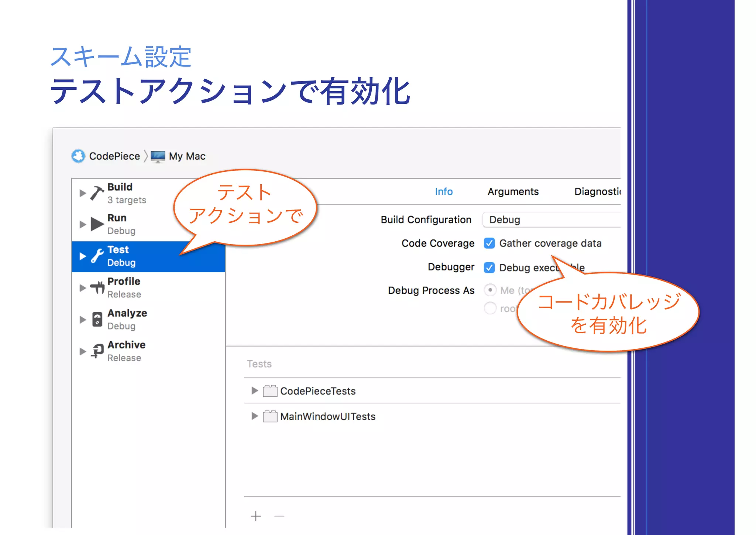Select the Profile action label
This screenshot has height=535, width=756.
[x=124, y=282]
